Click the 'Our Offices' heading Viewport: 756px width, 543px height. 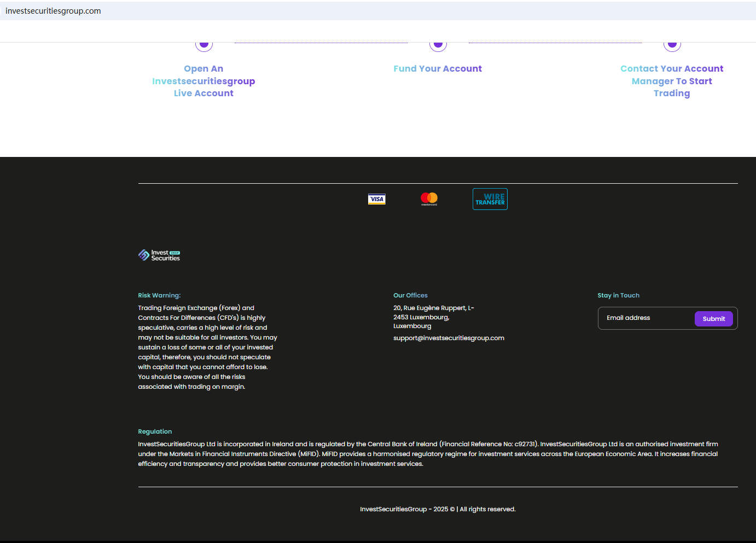coord(410,295)
